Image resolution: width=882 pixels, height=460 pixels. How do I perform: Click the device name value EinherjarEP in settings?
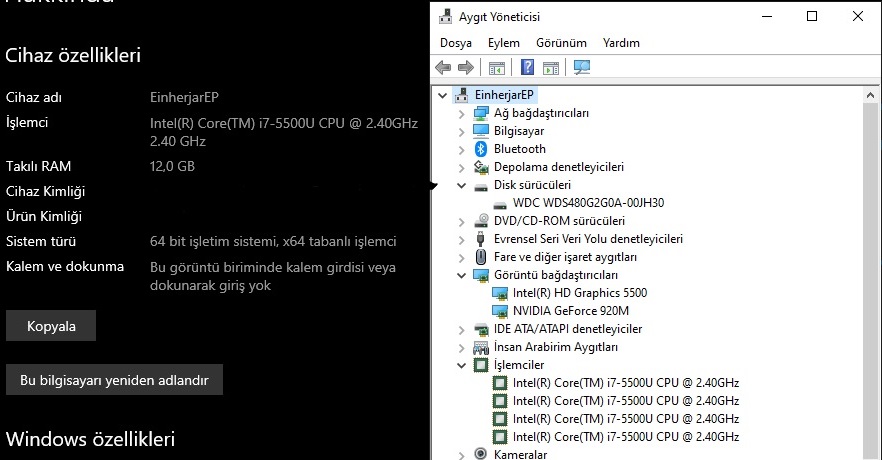coord(184,97)
